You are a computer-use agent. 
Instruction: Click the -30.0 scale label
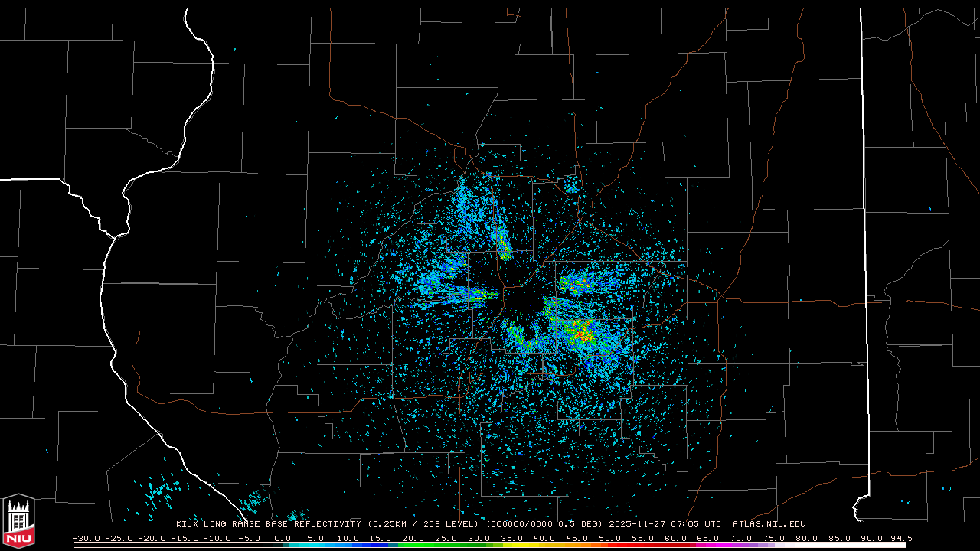click(85, 538)
